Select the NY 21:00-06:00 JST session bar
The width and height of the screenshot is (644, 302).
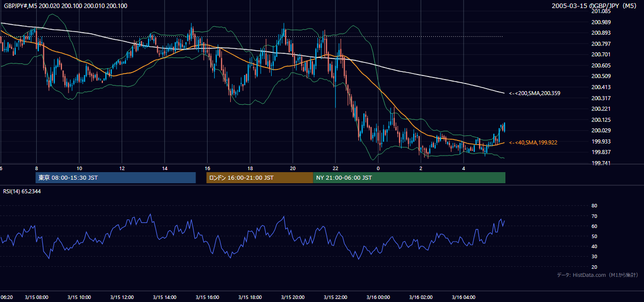[409, 178]
